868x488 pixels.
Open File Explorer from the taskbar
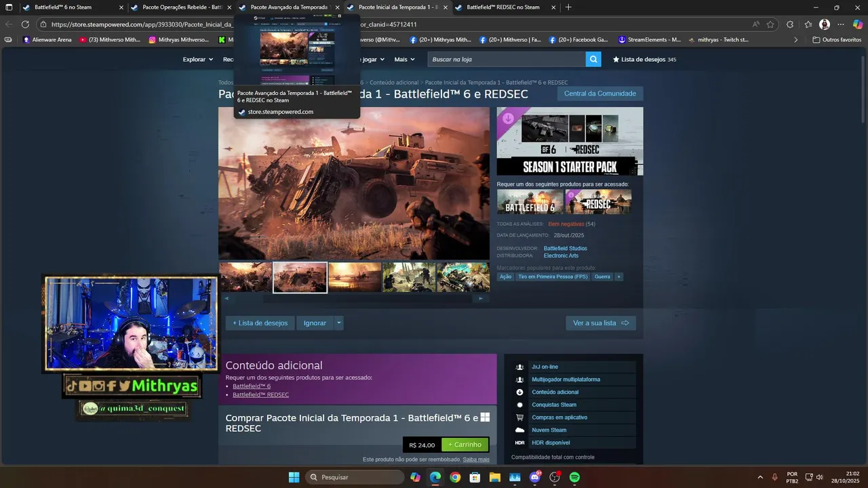(495, 477)
